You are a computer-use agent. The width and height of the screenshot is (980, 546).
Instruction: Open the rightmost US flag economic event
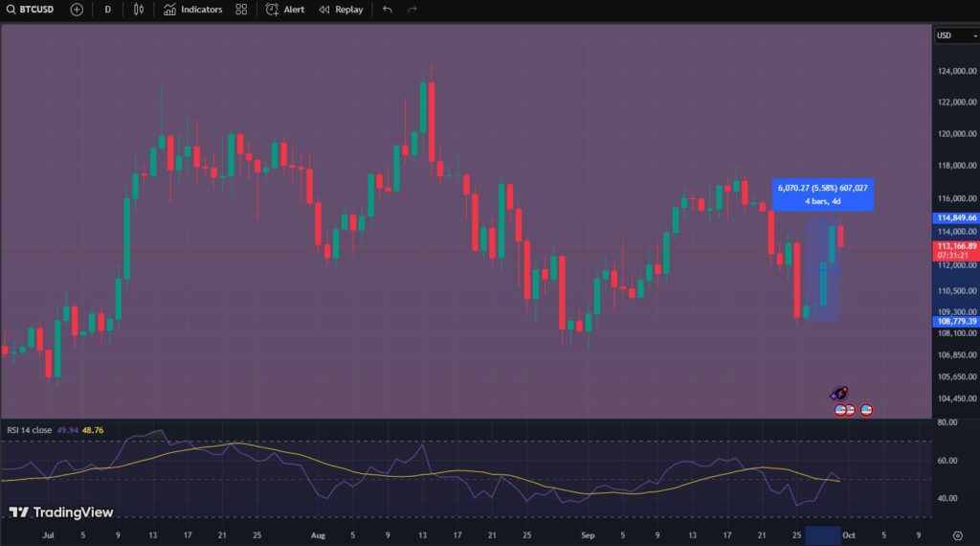866,410
